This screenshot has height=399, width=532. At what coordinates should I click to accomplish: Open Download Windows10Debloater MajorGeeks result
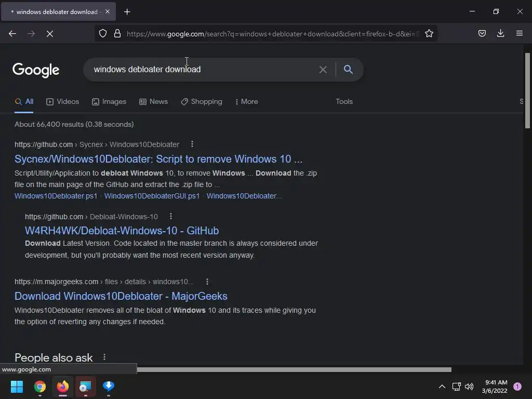[x=121, y=296]
